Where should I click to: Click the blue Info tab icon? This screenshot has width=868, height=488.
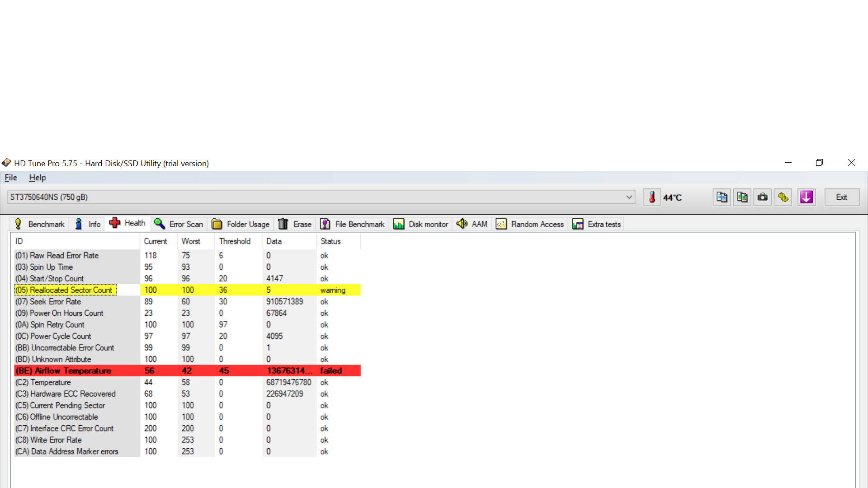pos(79,224)
